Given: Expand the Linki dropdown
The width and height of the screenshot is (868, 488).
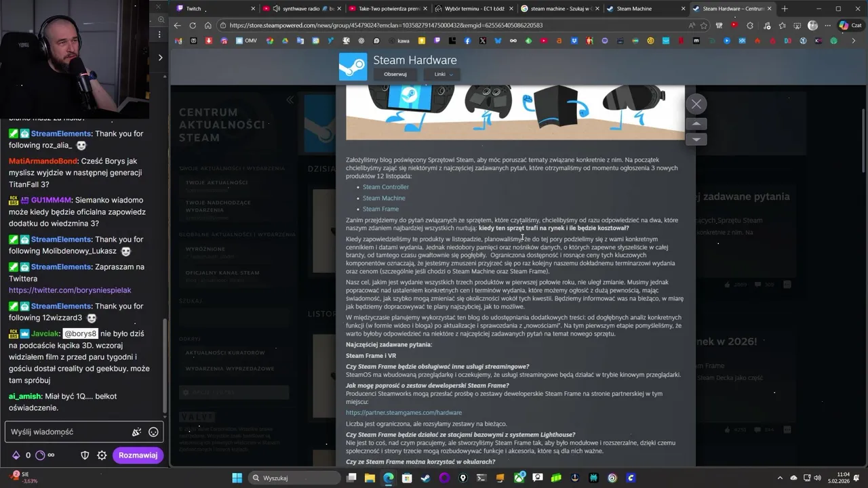Looking at the screenshot, I should point(443,74).
